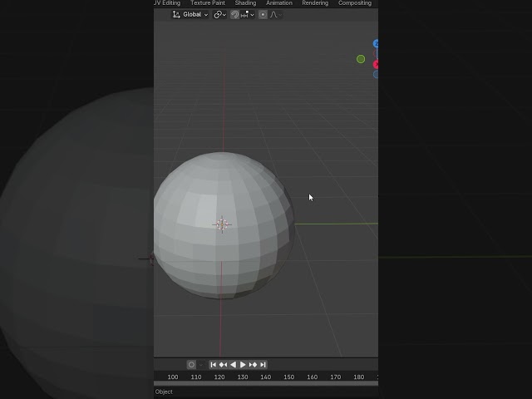Click the 3D cursor on the sphere

click(222, 224)
